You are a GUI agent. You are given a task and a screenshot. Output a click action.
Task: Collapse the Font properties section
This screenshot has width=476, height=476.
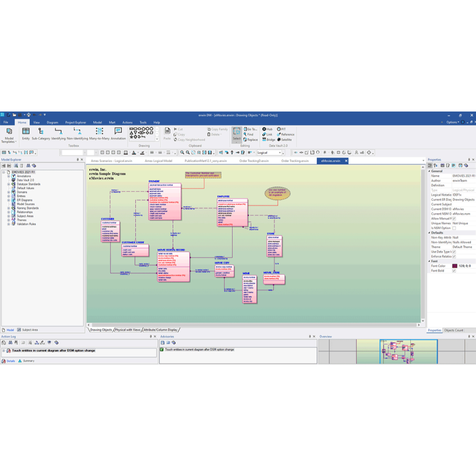click(x=429, y=261)
